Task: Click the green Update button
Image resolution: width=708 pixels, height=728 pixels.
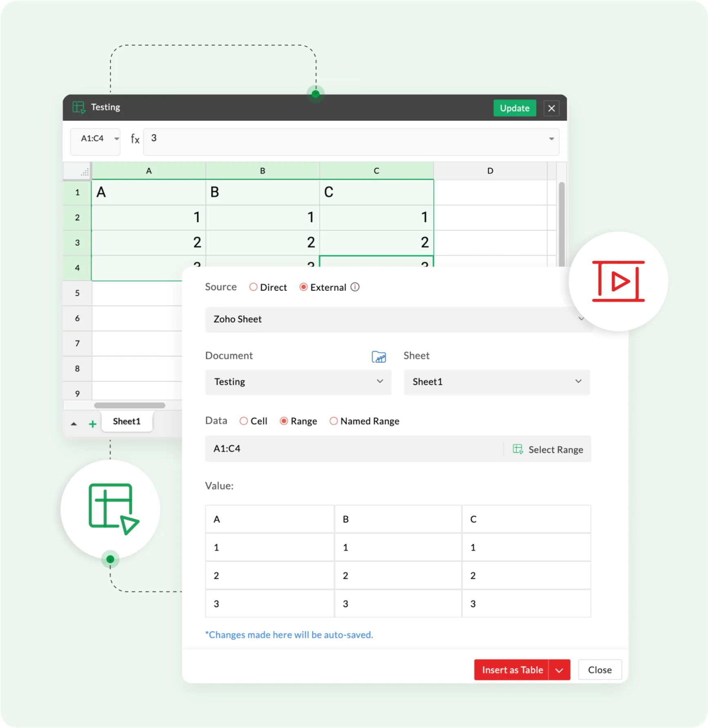Action: 514,108
